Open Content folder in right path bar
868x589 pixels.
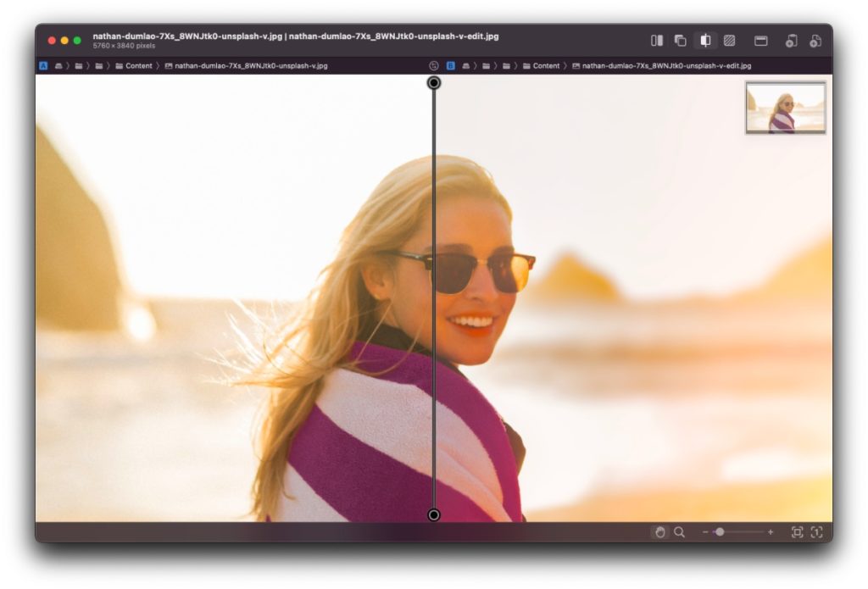click(546, 65)
